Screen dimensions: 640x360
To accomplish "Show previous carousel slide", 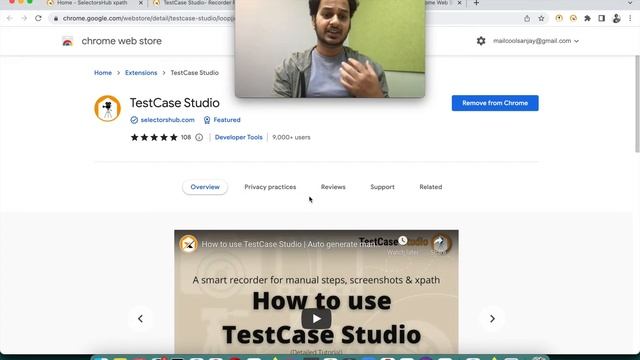I will 140,318.
